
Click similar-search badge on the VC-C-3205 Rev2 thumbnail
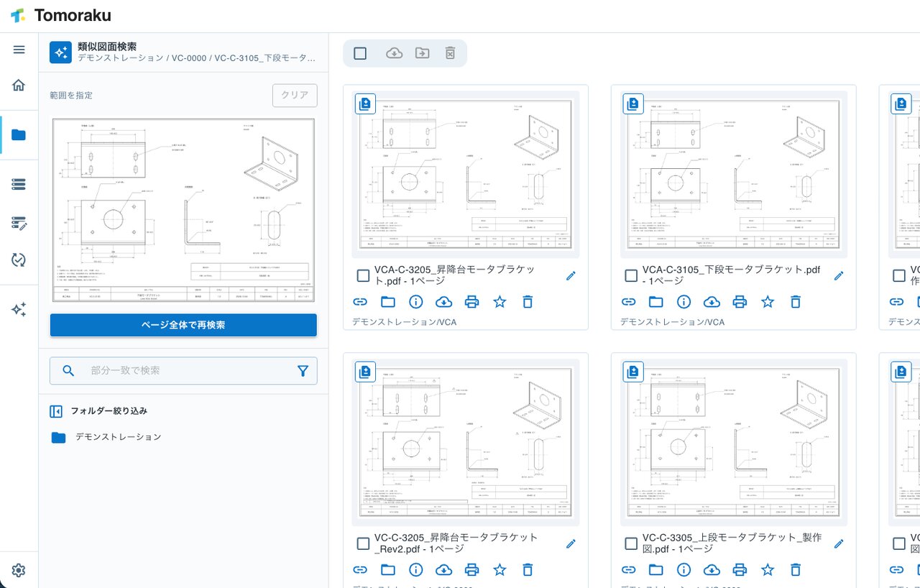pos(365,372)
